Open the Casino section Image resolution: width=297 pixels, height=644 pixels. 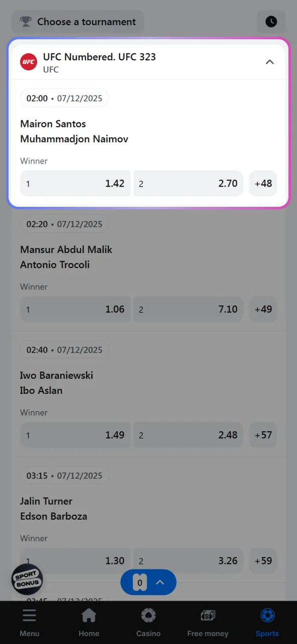tap(148, 622)
